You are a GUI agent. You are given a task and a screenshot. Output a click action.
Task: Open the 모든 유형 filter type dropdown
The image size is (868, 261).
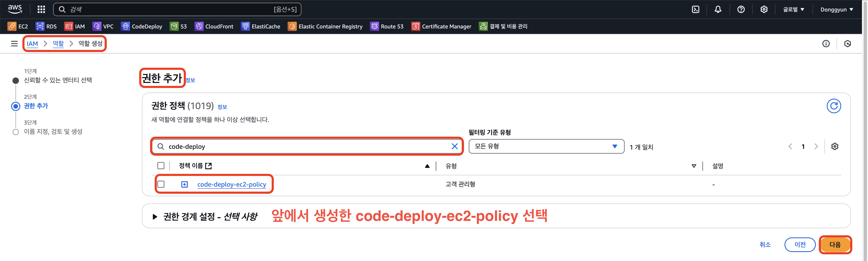[546, 146]
